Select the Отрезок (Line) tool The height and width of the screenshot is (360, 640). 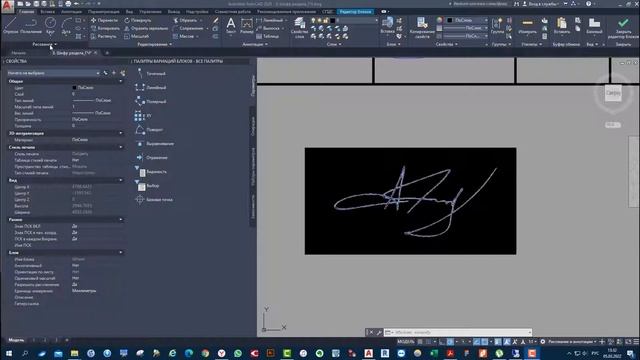(x=10, y=26)
